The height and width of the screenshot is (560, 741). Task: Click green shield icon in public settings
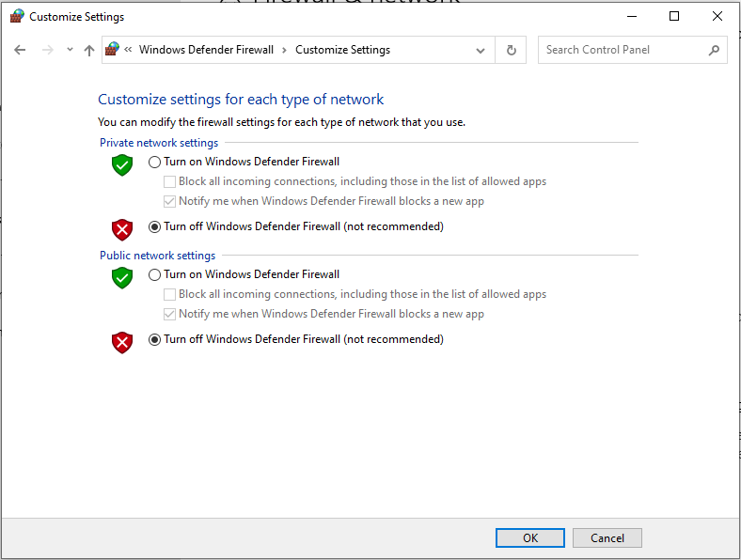click(x=122, y=277)
